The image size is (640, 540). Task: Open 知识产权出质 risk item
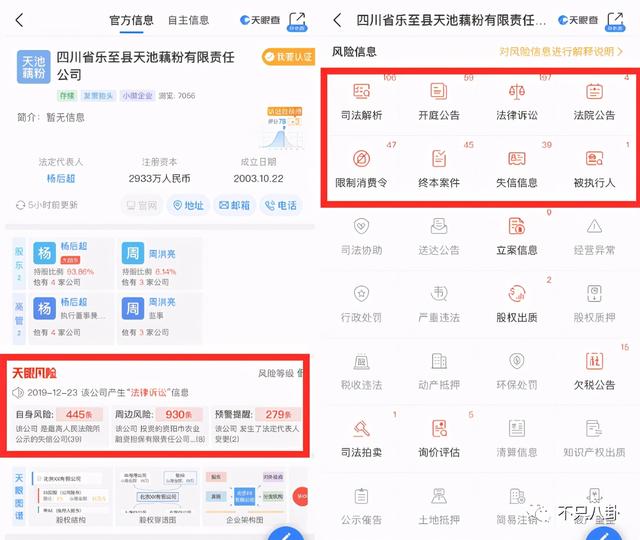point(594,439)
